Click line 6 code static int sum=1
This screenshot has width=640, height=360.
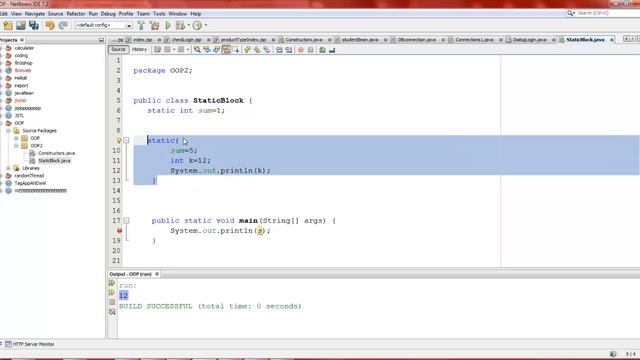(186, 111)
